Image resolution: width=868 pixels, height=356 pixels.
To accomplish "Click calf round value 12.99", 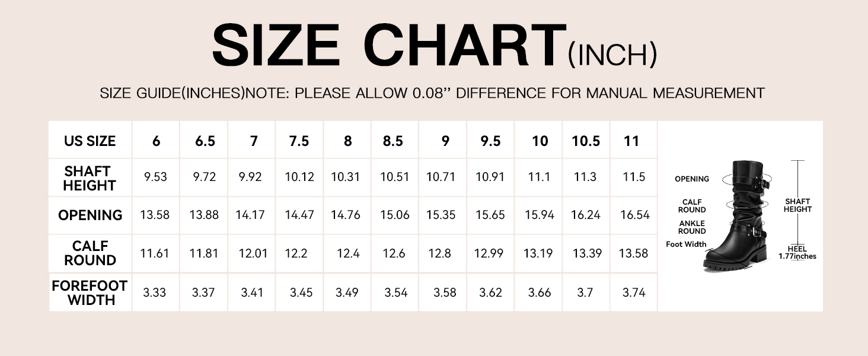I will 490,253.
